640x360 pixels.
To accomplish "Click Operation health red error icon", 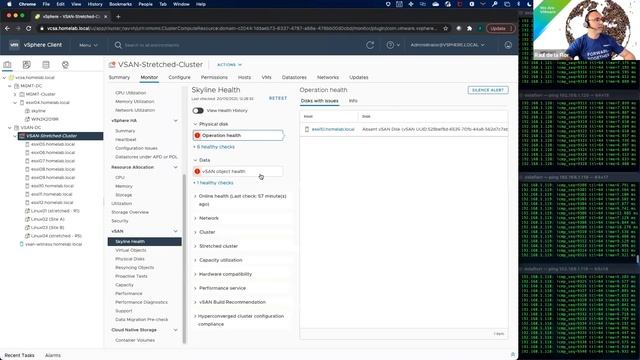I will (197, 136).
